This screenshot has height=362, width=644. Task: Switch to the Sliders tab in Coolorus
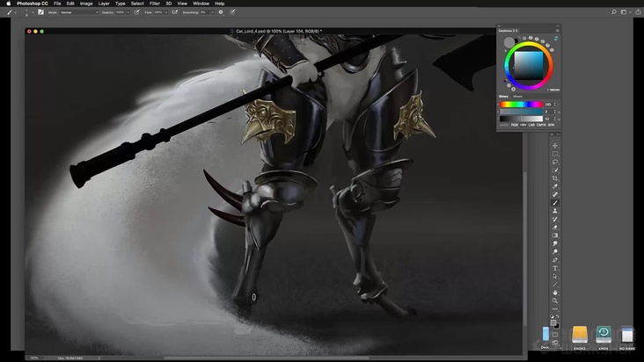click(503, 97)
